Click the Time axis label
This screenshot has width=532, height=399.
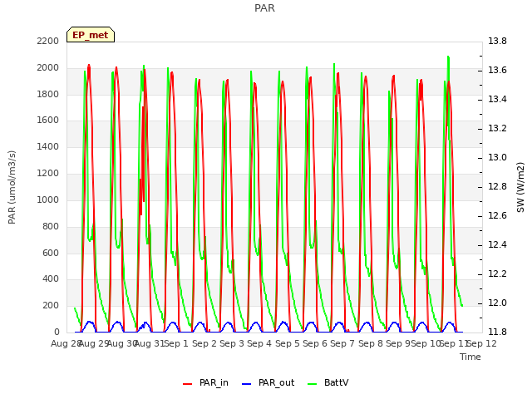[470, 357]
